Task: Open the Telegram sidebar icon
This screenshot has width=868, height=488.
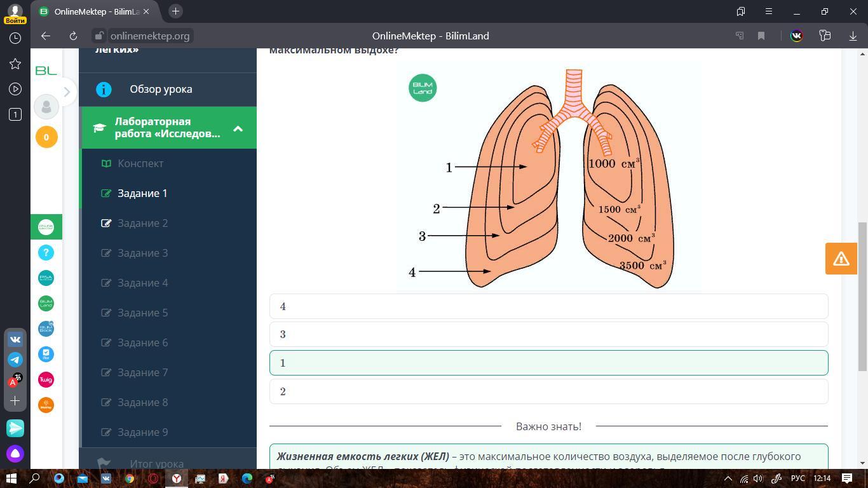Action: (x=15, y=360)
